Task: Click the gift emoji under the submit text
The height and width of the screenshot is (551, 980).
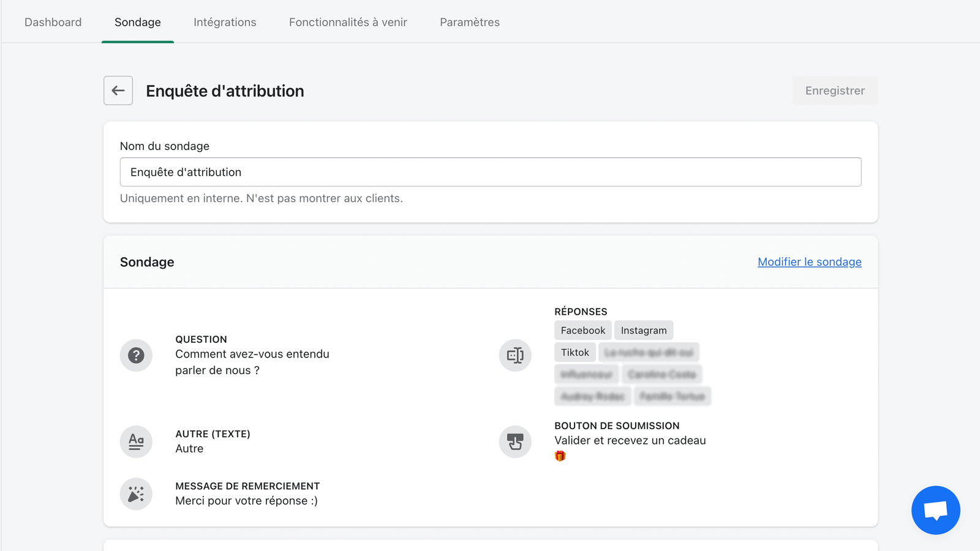Action: click(x=560, y=456)
